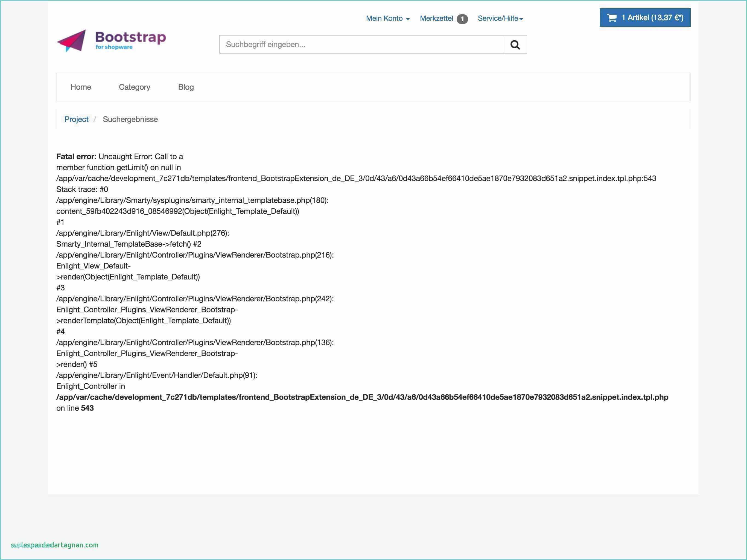Screen dimensions: 747x560
Task: Click the Merkzettel bookmark icon
Action: click(463, 18)
